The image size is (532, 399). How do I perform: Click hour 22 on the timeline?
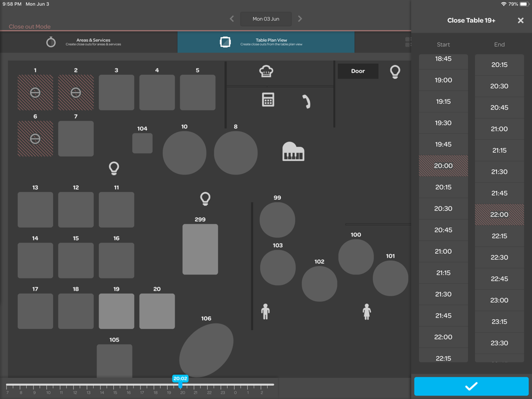[x=209, y=393]
